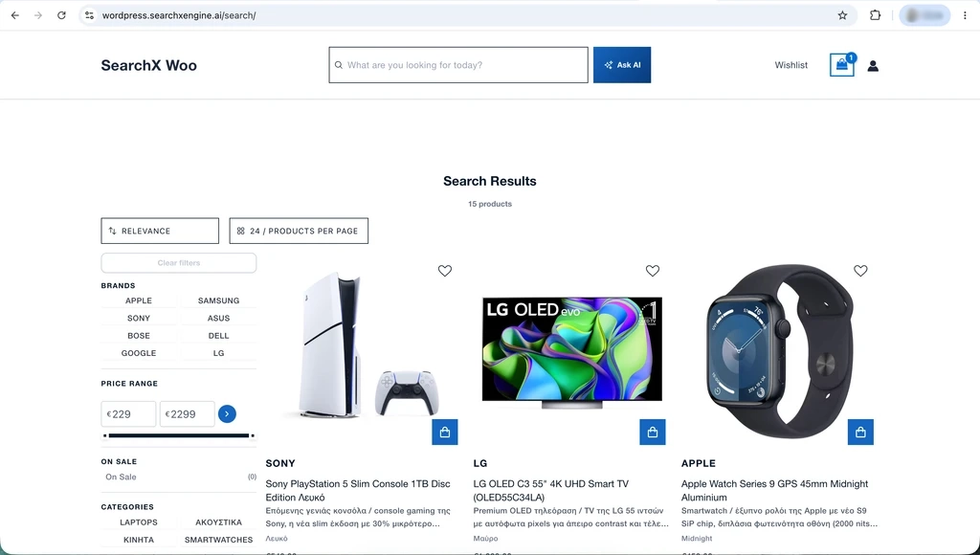This screenshot has width=980, height=555.
Task: Add Apple Watch Series 9 to wishlist
Action: pos(860,271)
